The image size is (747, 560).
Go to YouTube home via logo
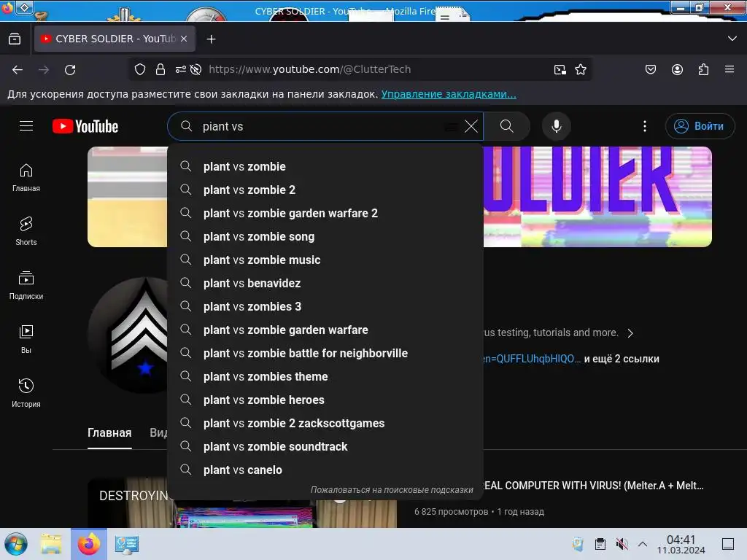point(85,126)
